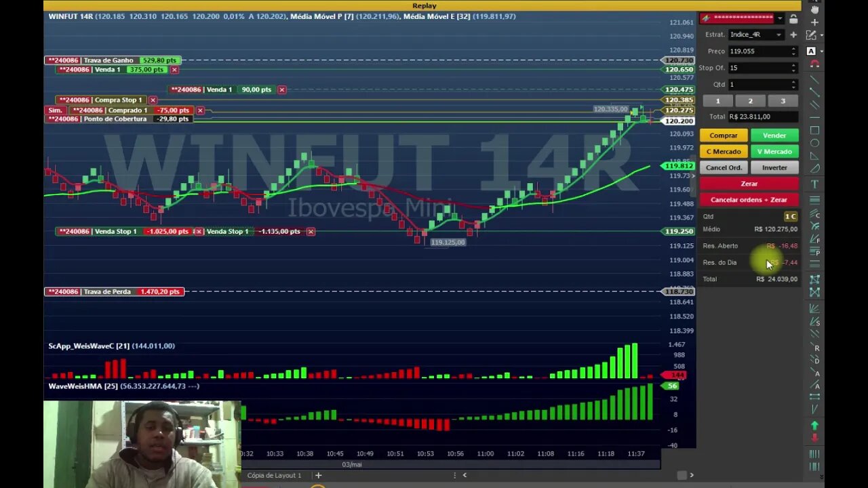Viewport: 868px width, 488px height.
Task: Add a new strategy with the plus icon
Action: point(793,35)
